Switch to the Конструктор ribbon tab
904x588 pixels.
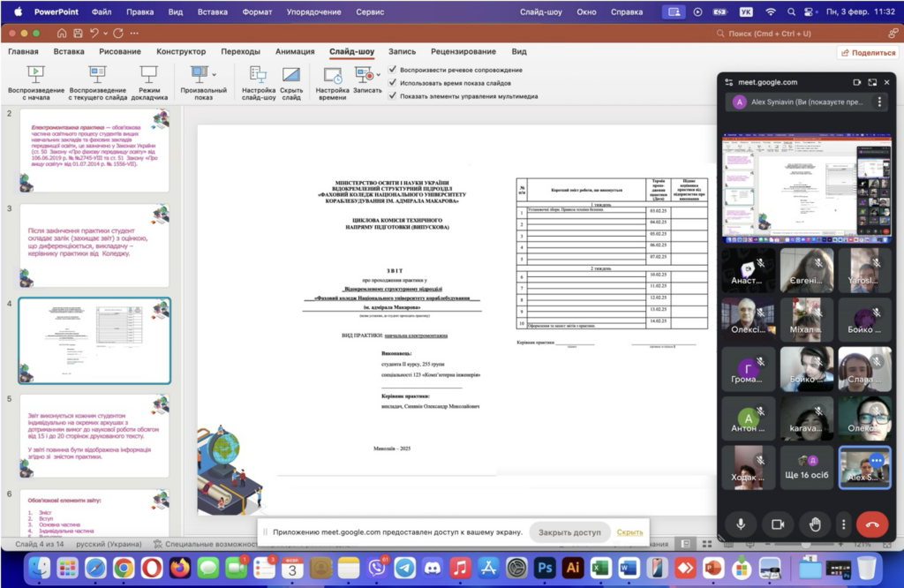pyautogui.click(x=181, y=51)
